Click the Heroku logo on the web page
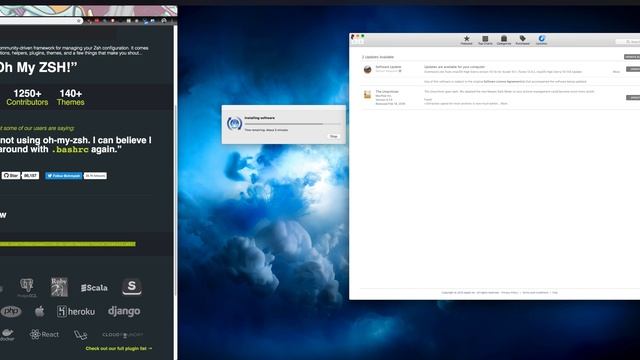The height and width of the screenshot is (360, 640). click(76, 311)
